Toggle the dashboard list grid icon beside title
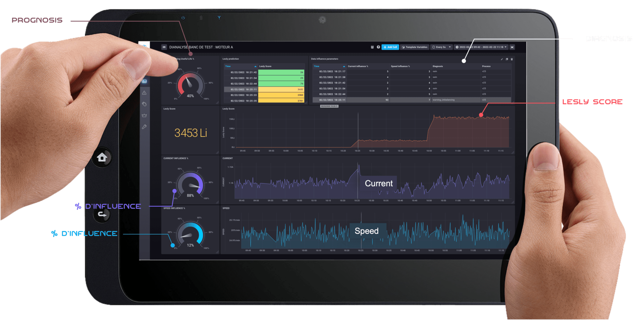The height and width of the screenshot is (320, 644). pos(164,47)
